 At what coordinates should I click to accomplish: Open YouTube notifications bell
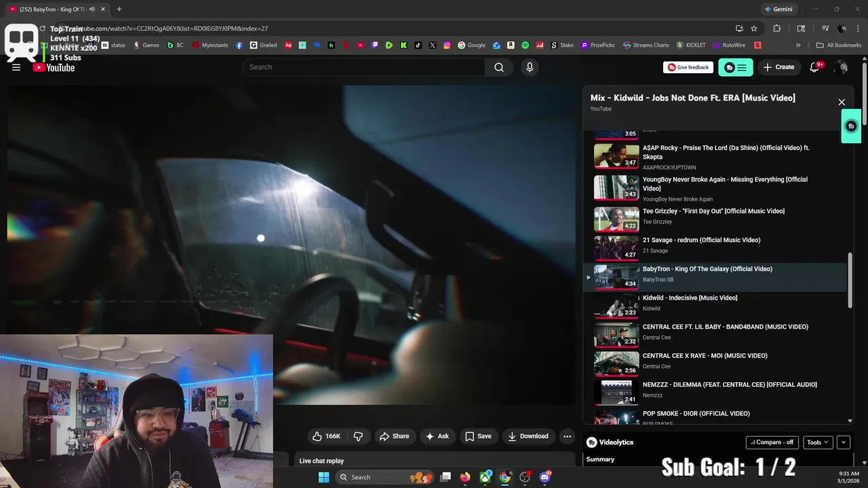[815, 67]
